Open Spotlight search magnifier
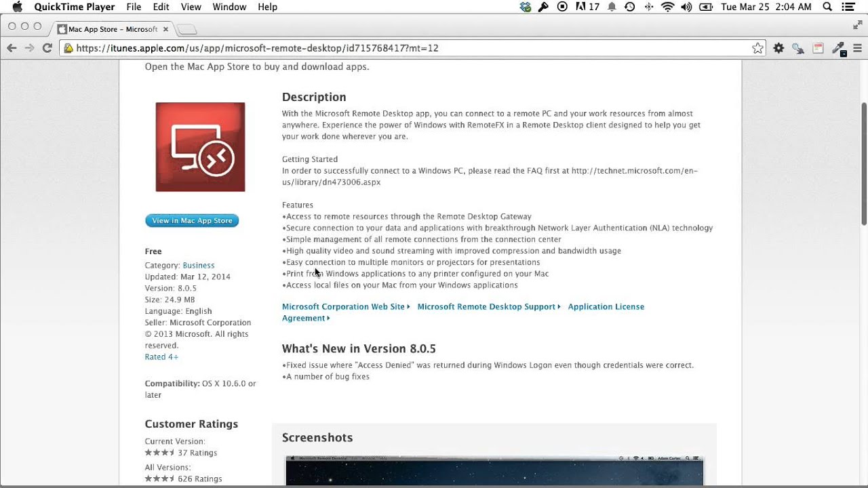The height and width of the screenshot is (488, 868). [827, 7]
